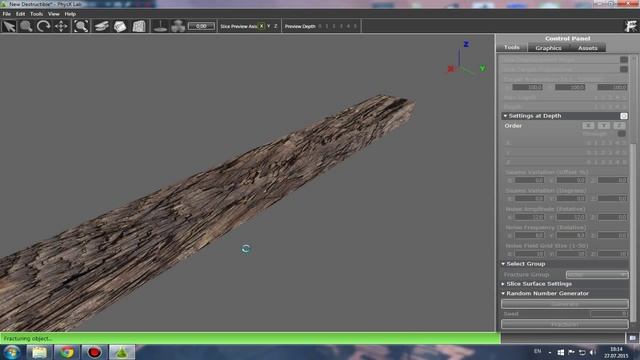
Task: Toggle the first checkbox at panel top
Action: (624, 60)
